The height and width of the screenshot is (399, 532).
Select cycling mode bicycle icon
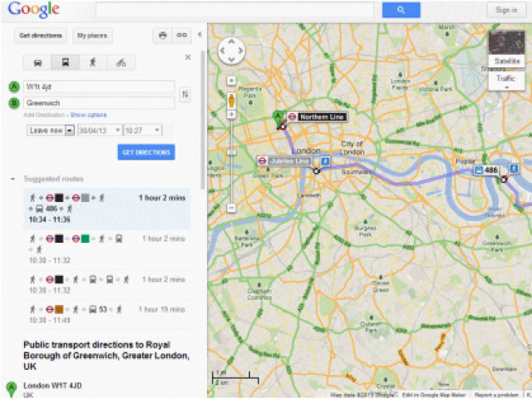click(121, 63)
